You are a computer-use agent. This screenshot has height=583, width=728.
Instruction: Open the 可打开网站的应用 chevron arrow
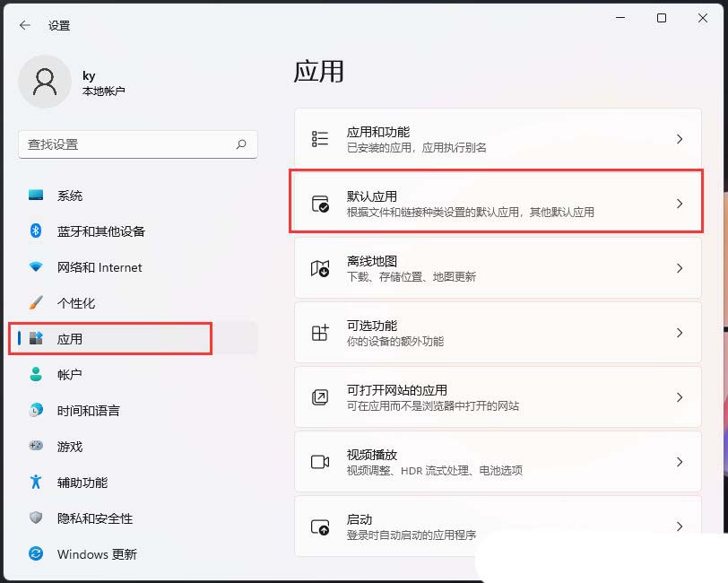pos(680,397)
